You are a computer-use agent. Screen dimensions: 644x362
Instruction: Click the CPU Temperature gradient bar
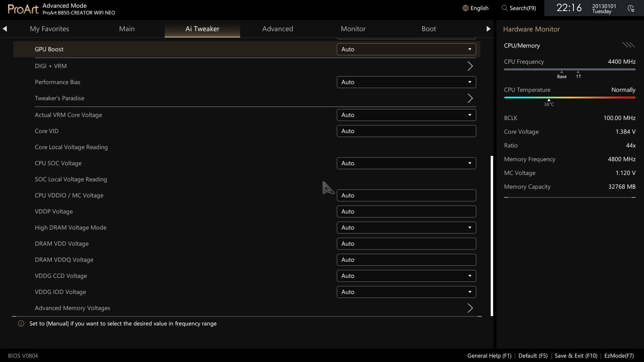click(x=570, y=98)
